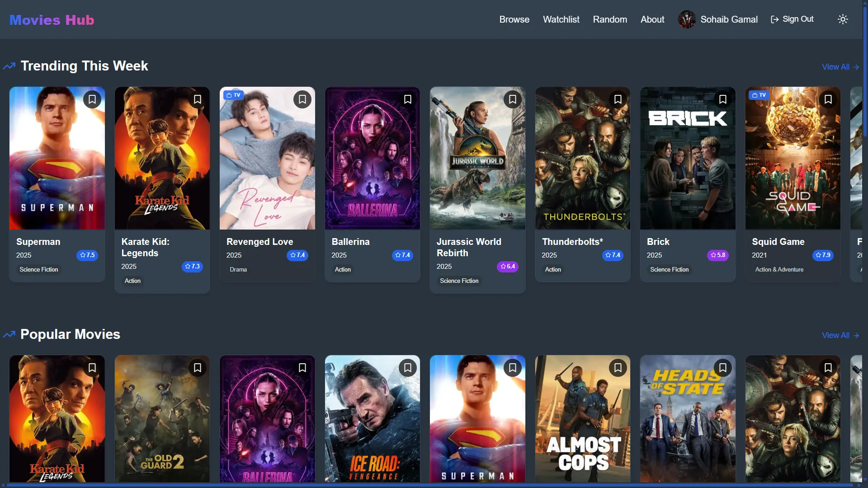Viewport: 868px width, 488px height.
Task: Click the Trending This Week arrow icon
Action: coord(9,66)
